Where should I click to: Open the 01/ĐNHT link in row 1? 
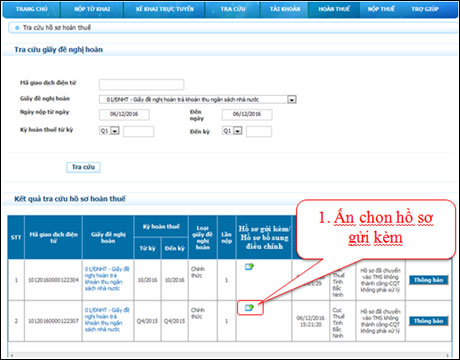(x=107, y=278)
